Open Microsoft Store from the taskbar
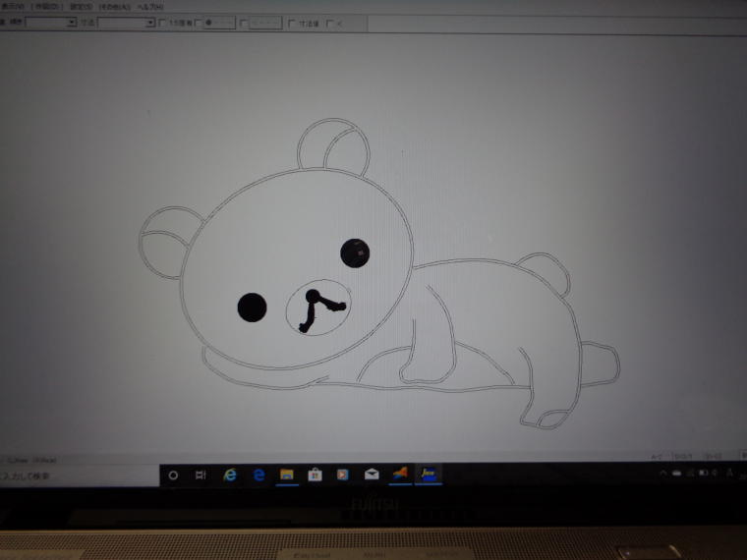The image size is (747, 560). coord(315,475)
